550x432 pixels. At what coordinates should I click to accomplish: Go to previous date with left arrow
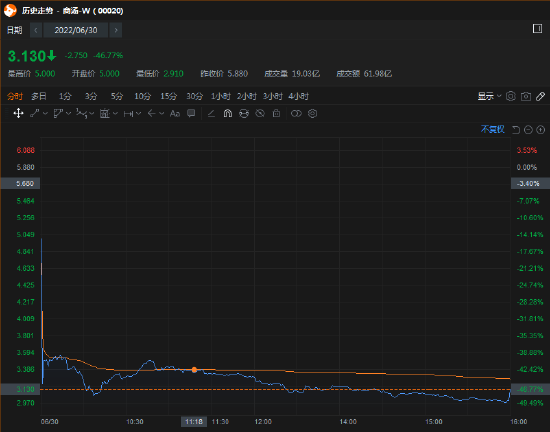pyautogui.click(x=36, y=30)
